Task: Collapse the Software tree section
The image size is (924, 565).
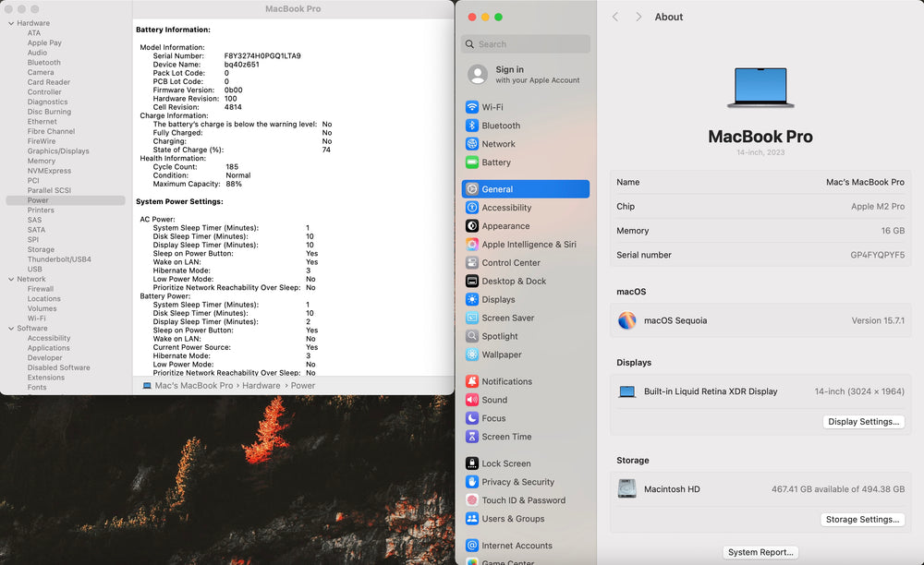Action: tap(10, 329)
